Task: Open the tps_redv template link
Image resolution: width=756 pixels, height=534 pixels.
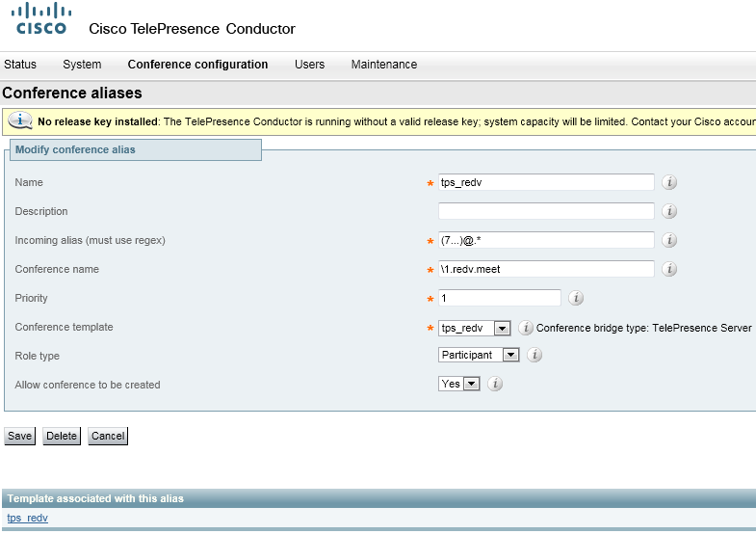Action: [28, 518]
